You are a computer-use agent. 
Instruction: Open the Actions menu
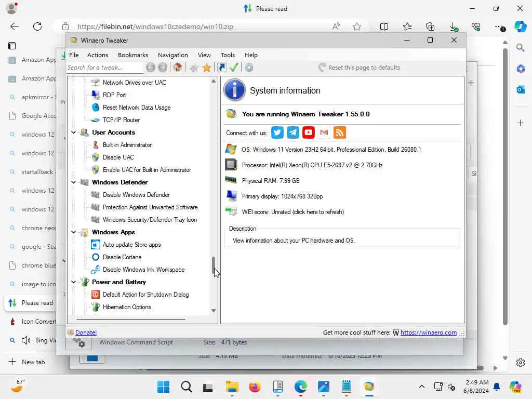(x=98, y=55)
